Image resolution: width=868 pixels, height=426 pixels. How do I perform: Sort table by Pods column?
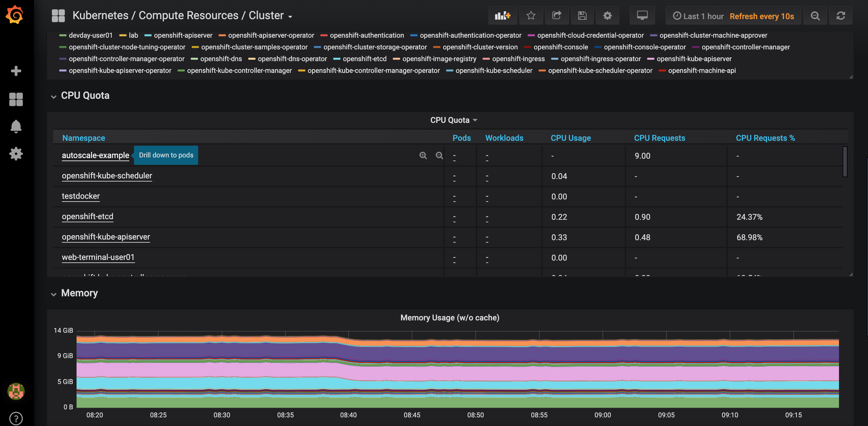click(x=461, y=138)
